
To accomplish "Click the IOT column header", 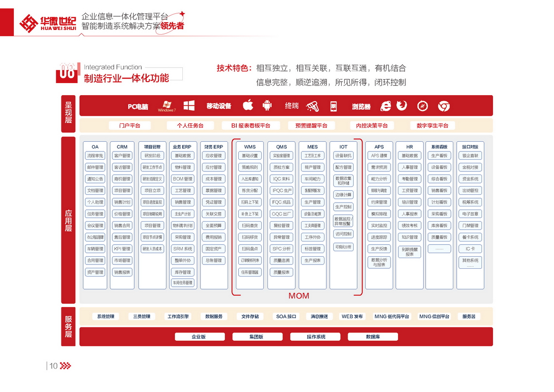I will [343, 147].
